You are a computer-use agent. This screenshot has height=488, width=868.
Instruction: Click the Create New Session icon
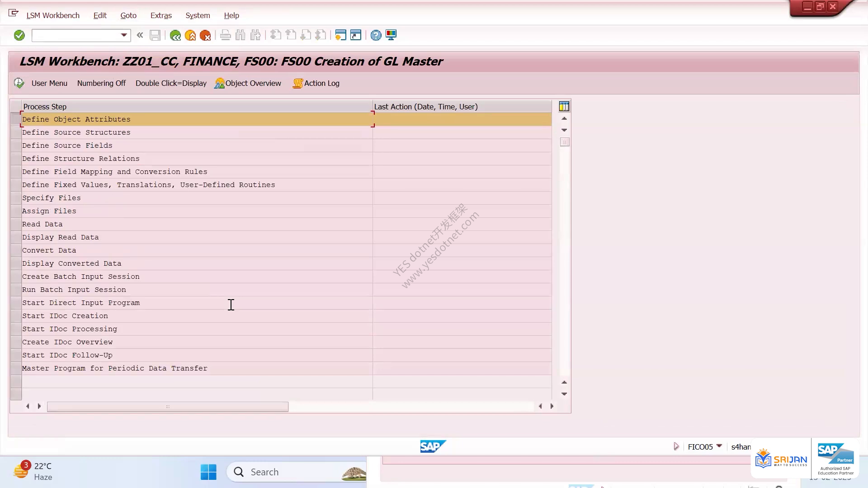(x=340, y=35)
